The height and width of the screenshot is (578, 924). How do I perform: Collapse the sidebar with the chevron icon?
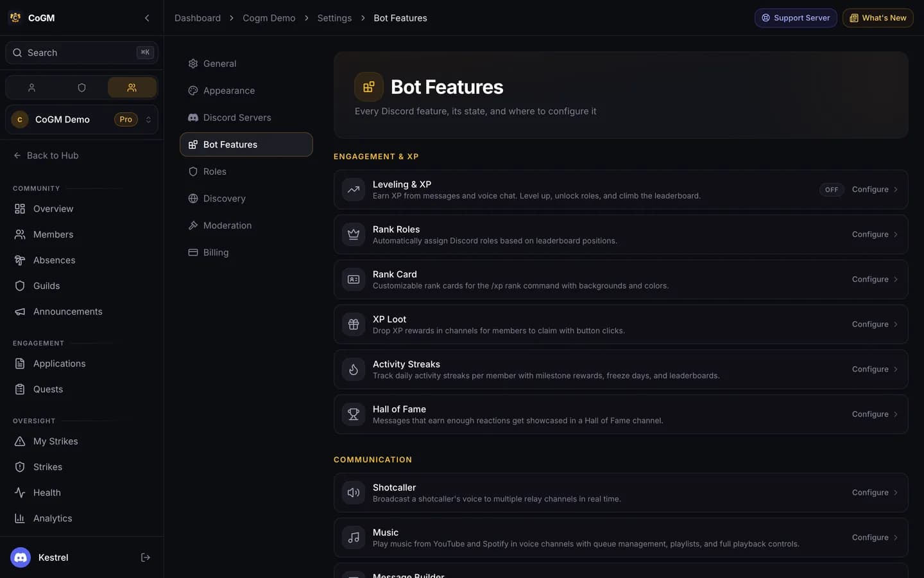pos(147,18)
